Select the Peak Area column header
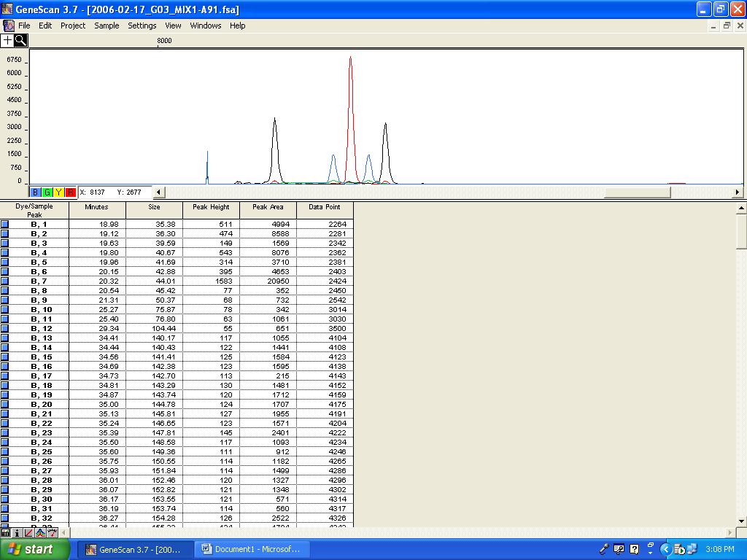 tap(268, 211)
